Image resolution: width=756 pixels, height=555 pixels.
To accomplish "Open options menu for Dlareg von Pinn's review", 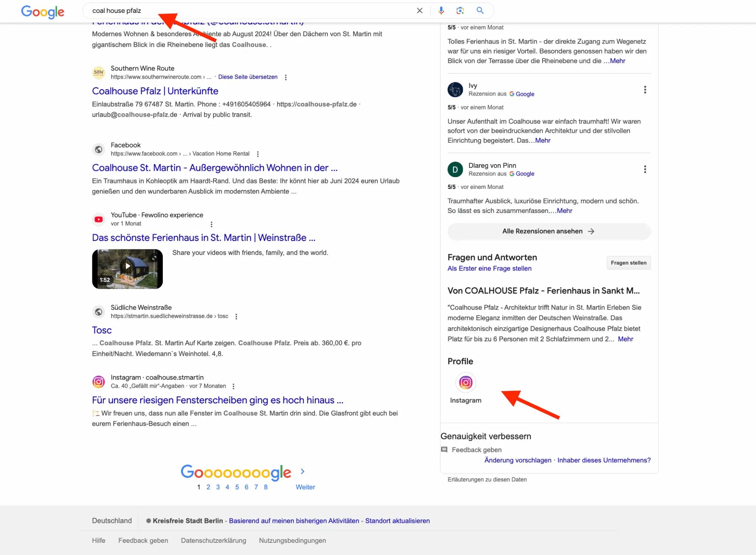I will (645, 169).
